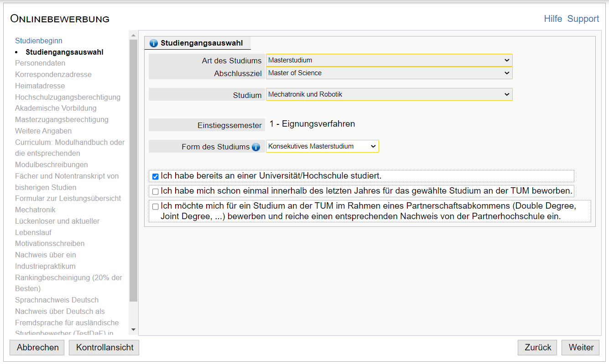Image resolution: width=609 pixels, height=364 pixels.
Task: Go to Studienbeginn in the sidebar
Action: (x=39, y=41)
